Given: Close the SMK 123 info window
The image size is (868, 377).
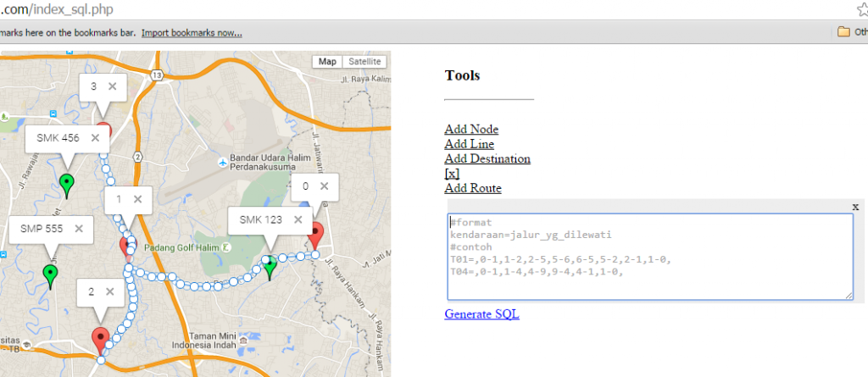Looking at the screenshot, I should 298,219.
